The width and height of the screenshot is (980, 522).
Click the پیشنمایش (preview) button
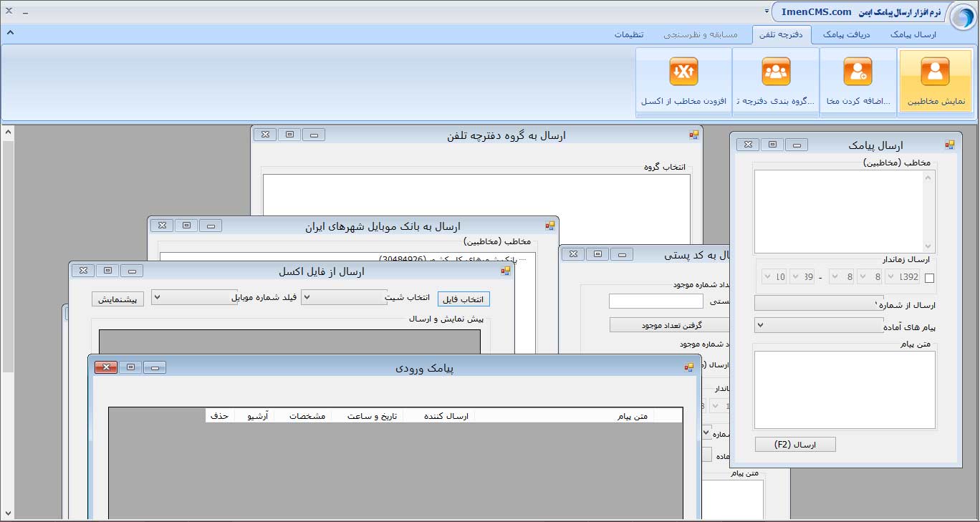(117, 299)
